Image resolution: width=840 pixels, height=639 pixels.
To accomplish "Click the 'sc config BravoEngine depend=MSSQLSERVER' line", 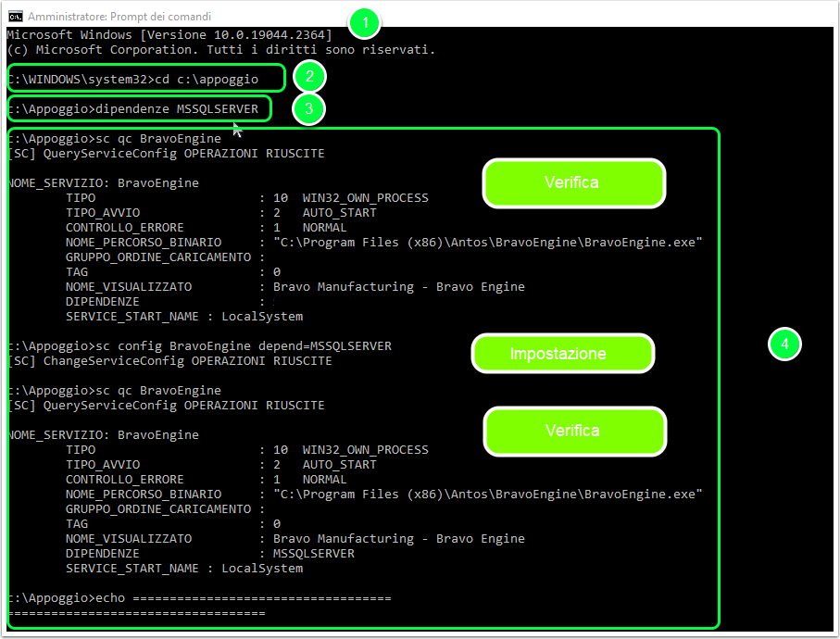I will 200,346.
